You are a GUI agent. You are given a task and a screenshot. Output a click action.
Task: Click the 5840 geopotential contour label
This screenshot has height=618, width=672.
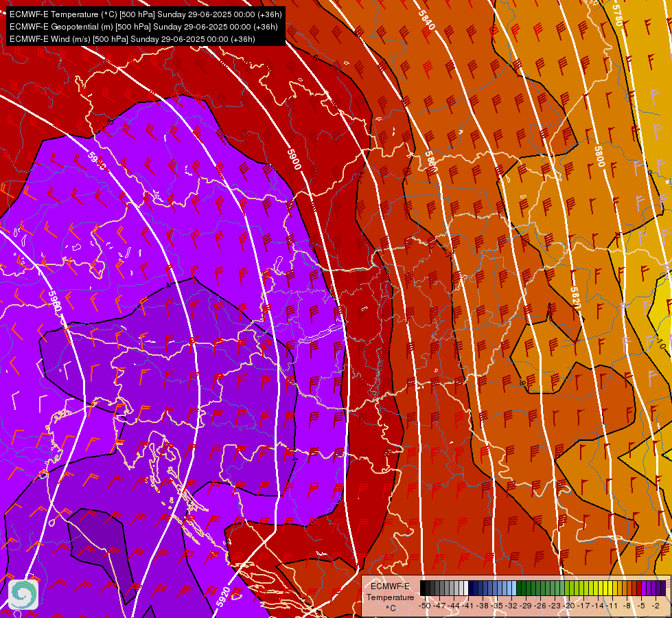427,20
